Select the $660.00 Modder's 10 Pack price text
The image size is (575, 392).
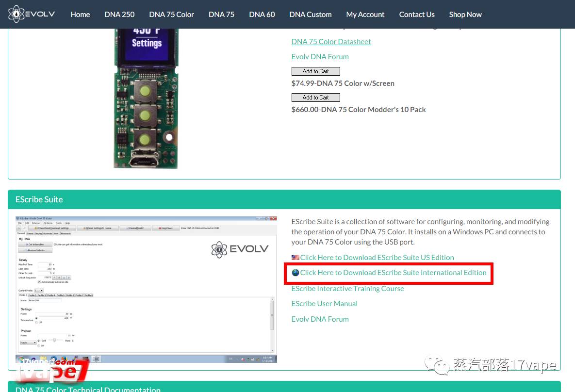(358, 109)
